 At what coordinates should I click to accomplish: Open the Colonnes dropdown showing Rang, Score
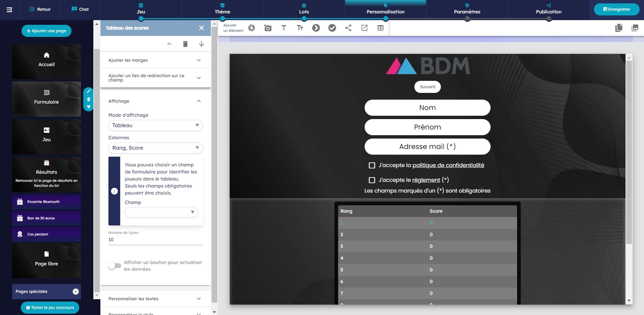pyautogui.click(x=155, y=148)
